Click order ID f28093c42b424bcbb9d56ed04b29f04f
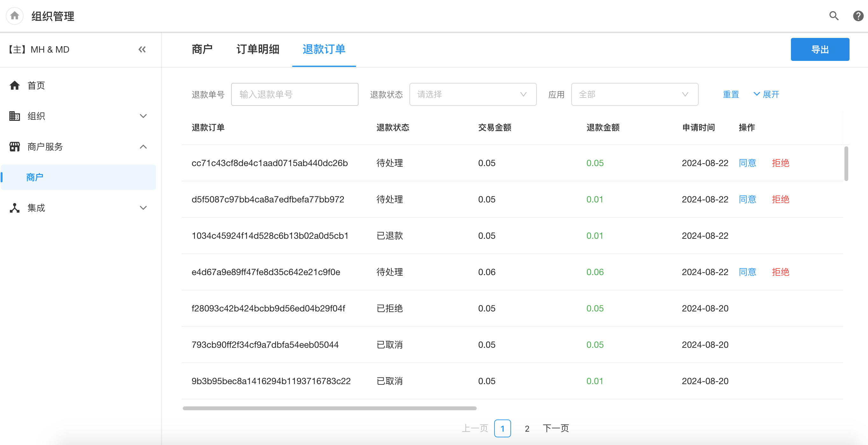This screenshot has width=868, height=445. coord(268,308)
